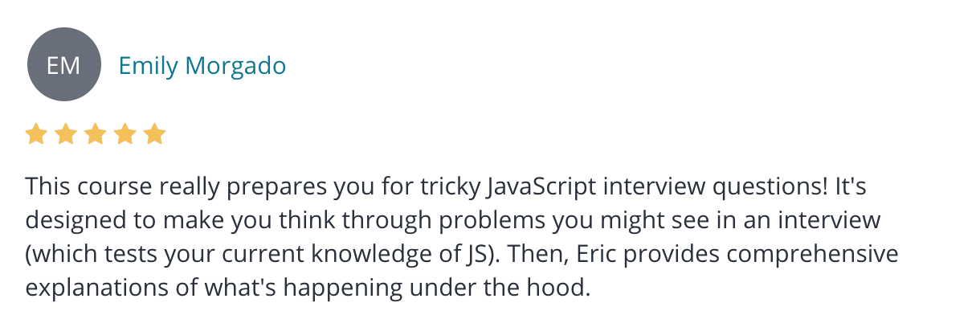Select the fourth rating star

(x=125, y=134)
